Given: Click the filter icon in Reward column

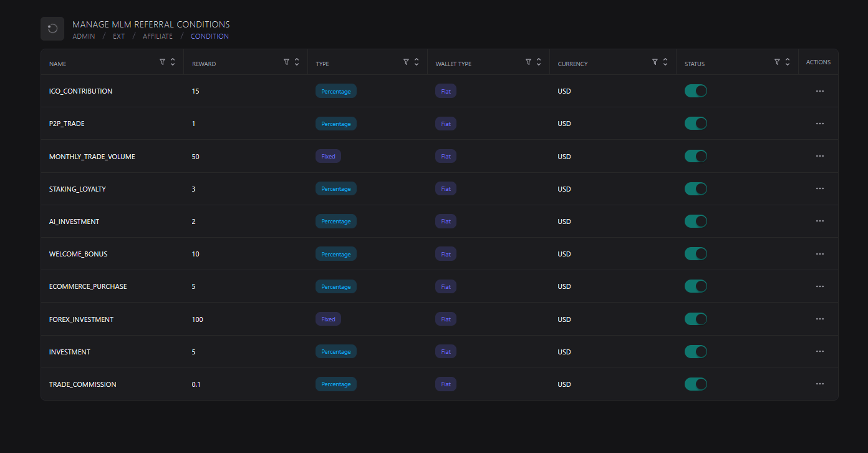Looking at the screenshot, I should [286, 62].
